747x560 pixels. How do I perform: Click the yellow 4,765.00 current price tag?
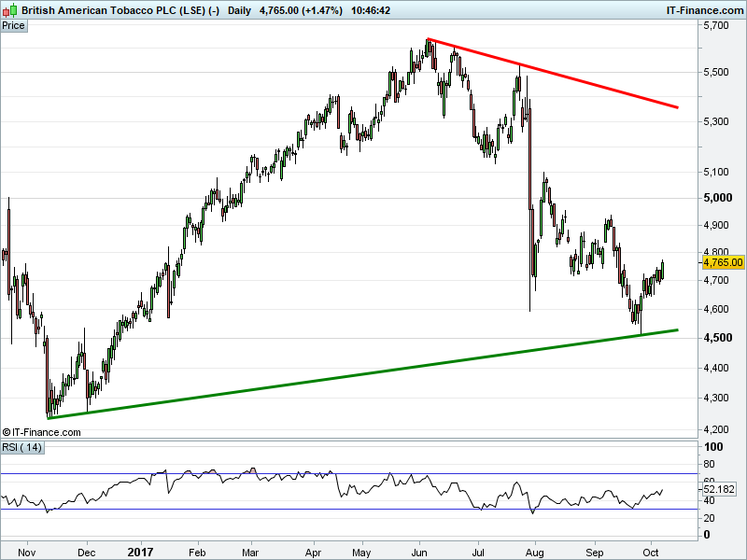(723, 262)
